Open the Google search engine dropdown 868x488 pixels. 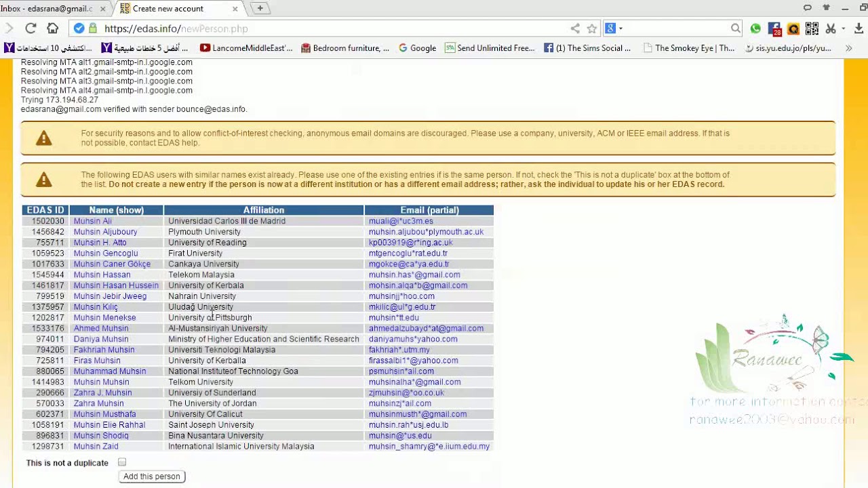click(613, 28)
